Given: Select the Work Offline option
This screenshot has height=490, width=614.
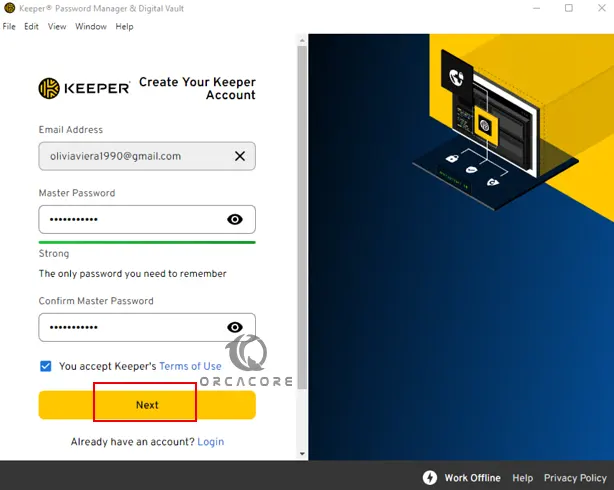Looking at the screenshot, I should 472,478.
